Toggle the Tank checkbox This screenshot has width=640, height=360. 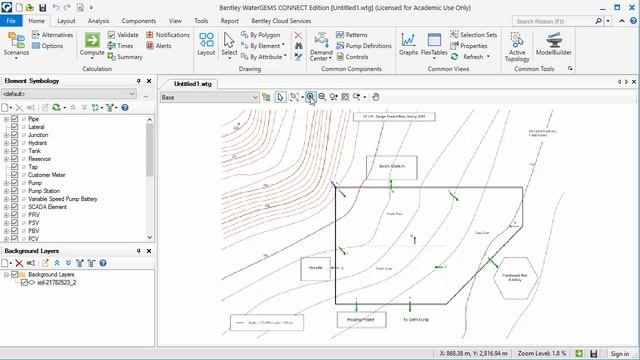[15, 151]
